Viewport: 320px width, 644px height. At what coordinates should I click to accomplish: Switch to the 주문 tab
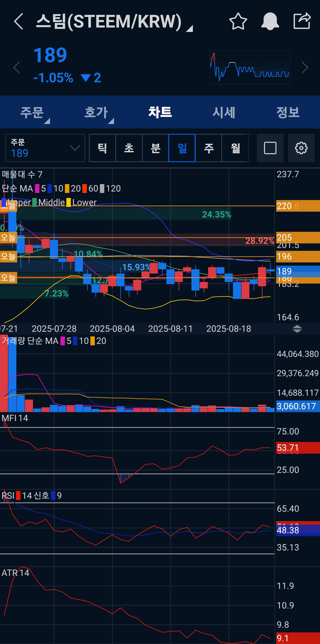pyautogui.click(x=32, y=112)
